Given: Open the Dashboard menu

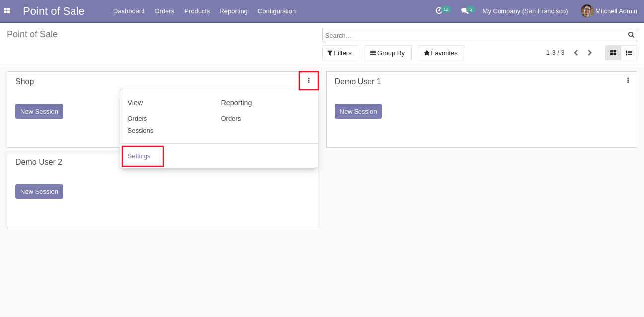Looking at the screenshot, I should pos(129,11).
